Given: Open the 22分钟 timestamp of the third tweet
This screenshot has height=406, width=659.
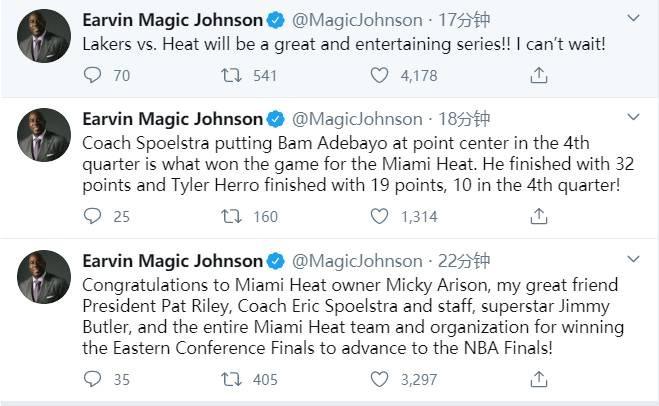Looking at the screenshot, I should (461, 261).
